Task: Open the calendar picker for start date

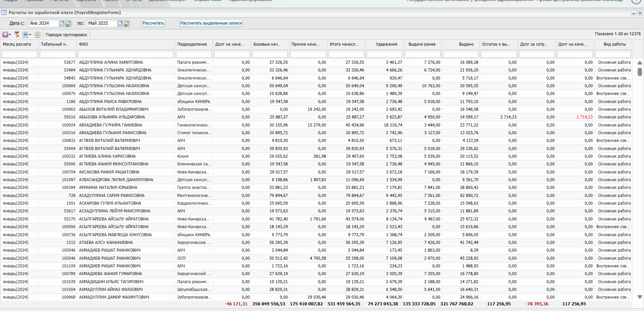Action: [x=62, y=23]
